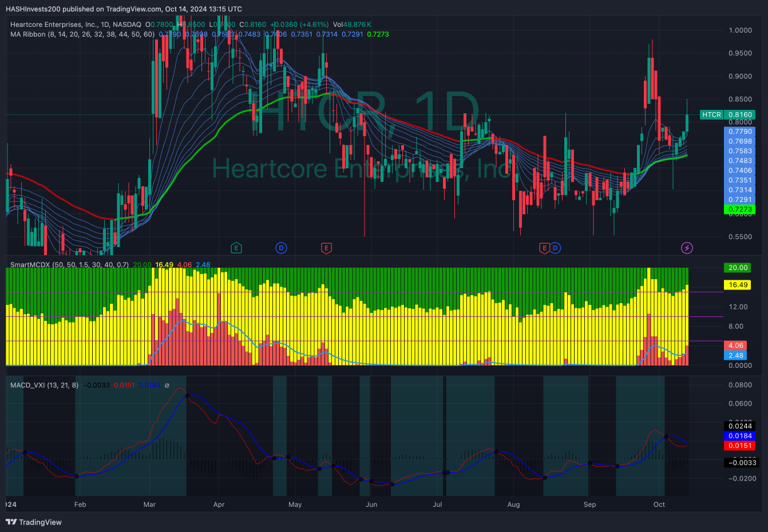The height and width of the screenshot is (532, 768).
Task: Click the yellow 16.49 label on SmartMCDX scale
Action: (x=738, y=285)
